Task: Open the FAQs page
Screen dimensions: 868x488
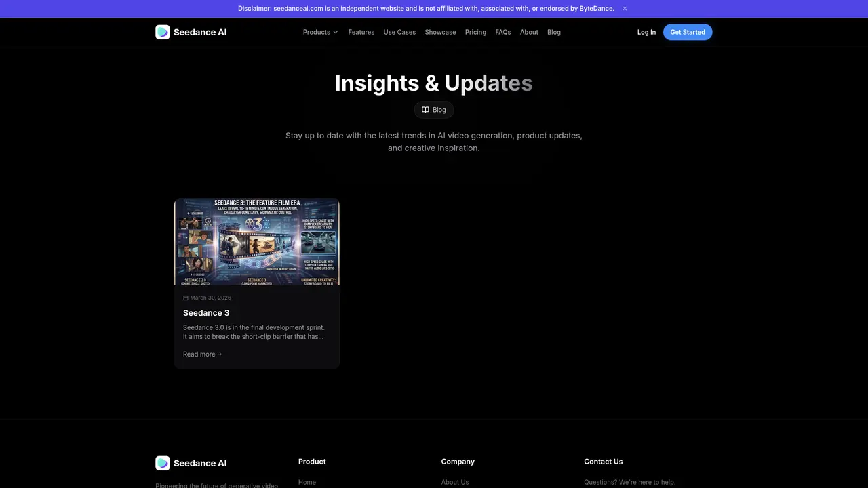Action: click(503, 32)
